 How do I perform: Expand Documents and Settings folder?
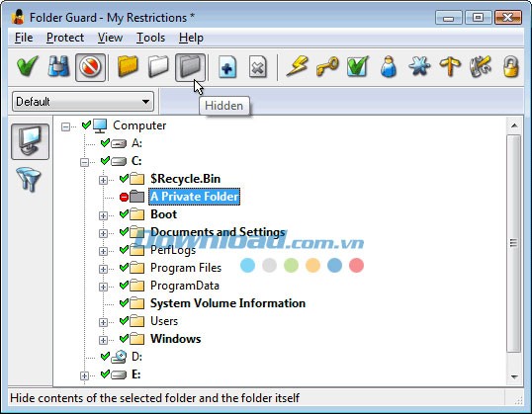click(x=103, y=233)
